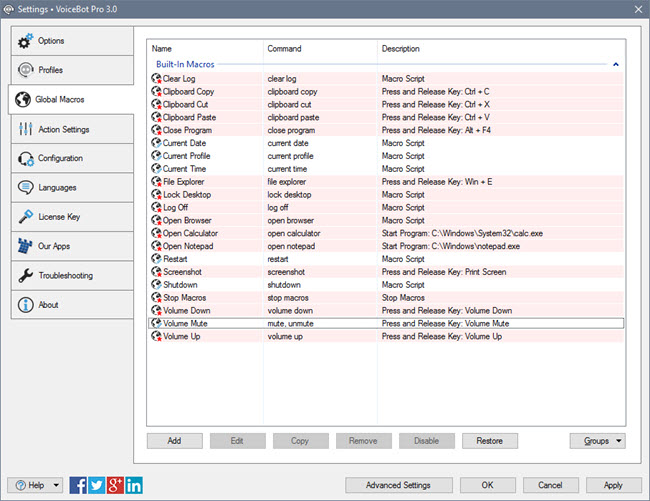Click the File Explorer macro icon
This screenshot has width=650, height=501.
(156, 182)
